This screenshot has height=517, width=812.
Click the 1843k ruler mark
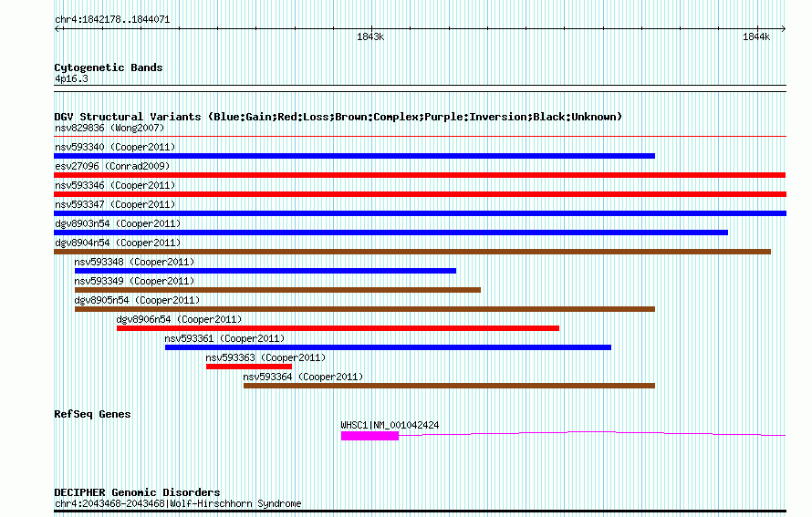coord(370,36)
